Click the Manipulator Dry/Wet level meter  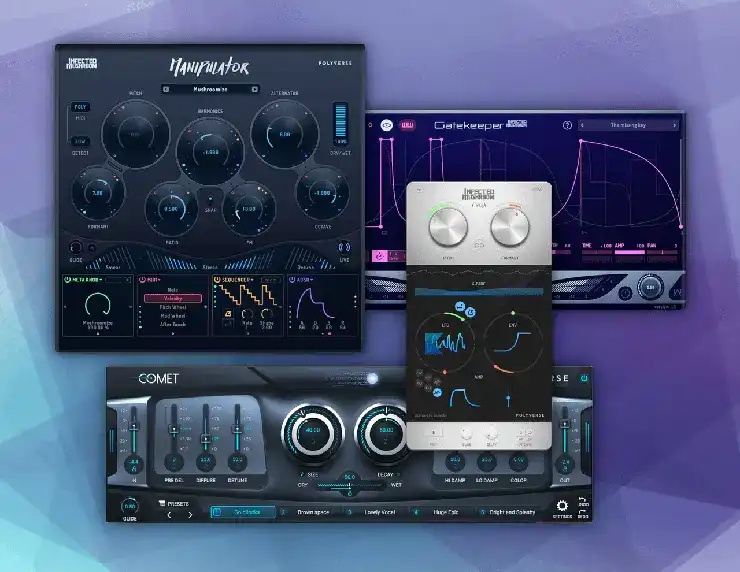point(340,123)
